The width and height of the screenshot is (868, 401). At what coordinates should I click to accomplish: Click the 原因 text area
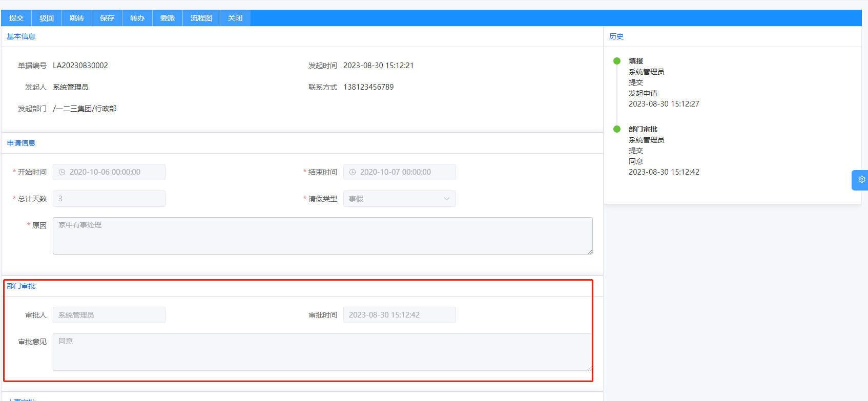323,236
